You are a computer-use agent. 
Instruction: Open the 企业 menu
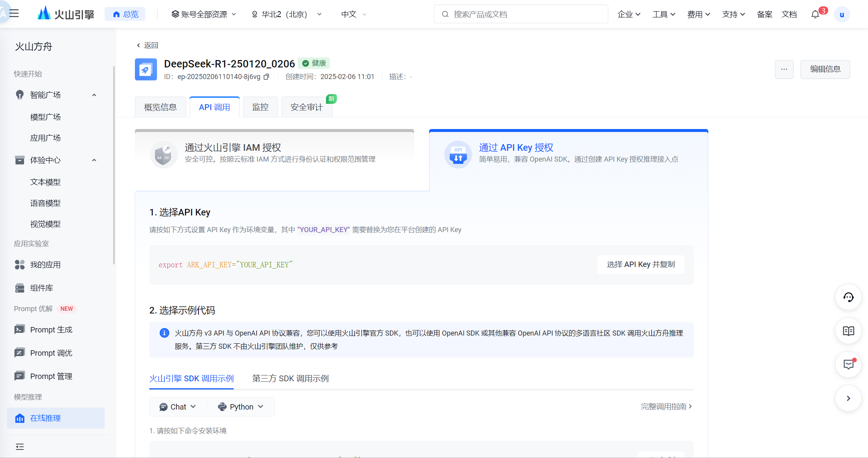coord(629,14)
